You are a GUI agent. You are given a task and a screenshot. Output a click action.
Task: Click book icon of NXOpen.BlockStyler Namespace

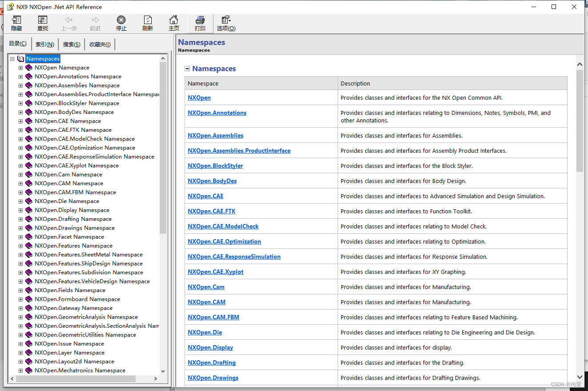(x=29, y=103)
